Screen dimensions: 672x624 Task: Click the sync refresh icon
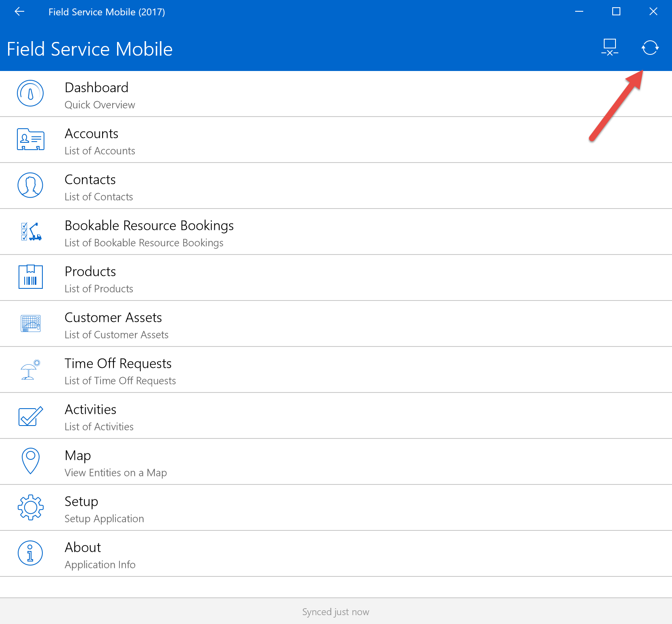(650, 48)
